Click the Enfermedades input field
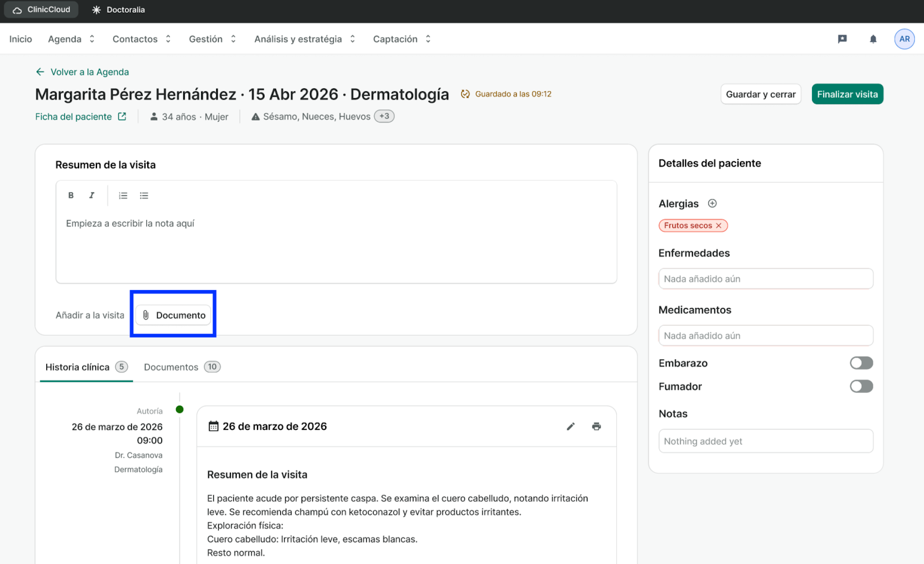This screenshot has width=924, height=564. [766, 279]
